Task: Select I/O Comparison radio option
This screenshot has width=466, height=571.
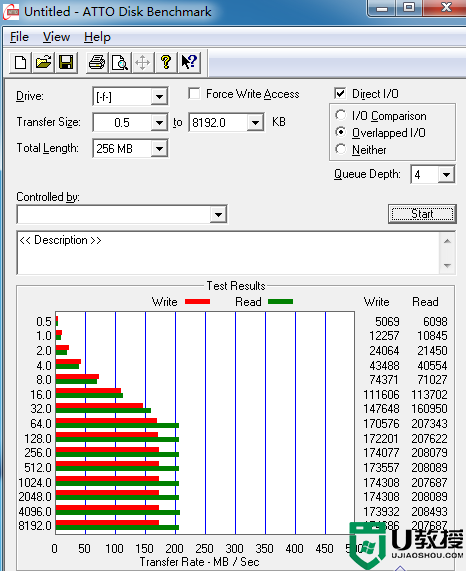Action: pyautogui.click(x=340, y=115)
